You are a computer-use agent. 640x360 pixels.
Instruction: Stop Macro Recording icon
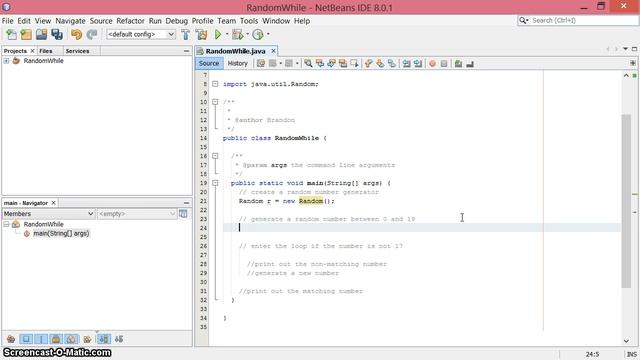[444, 64]
